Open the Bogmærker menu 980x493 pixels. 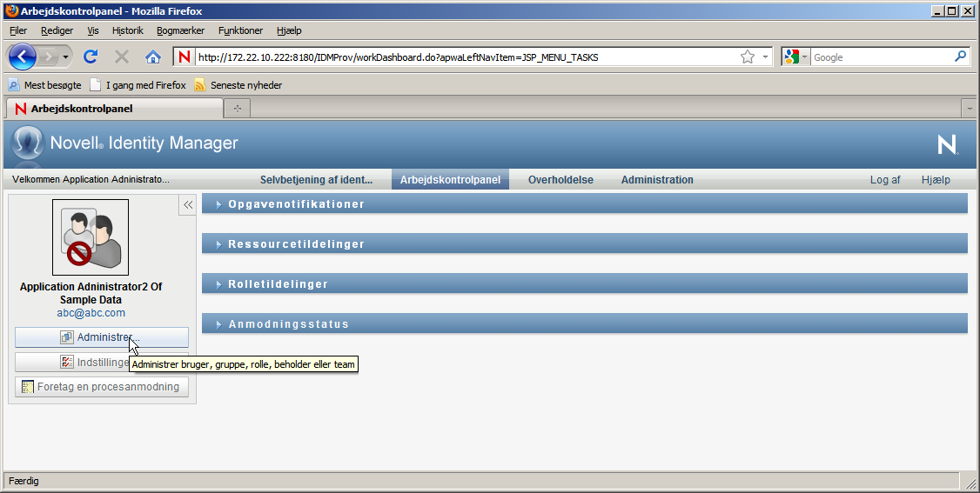pos(181,30)
